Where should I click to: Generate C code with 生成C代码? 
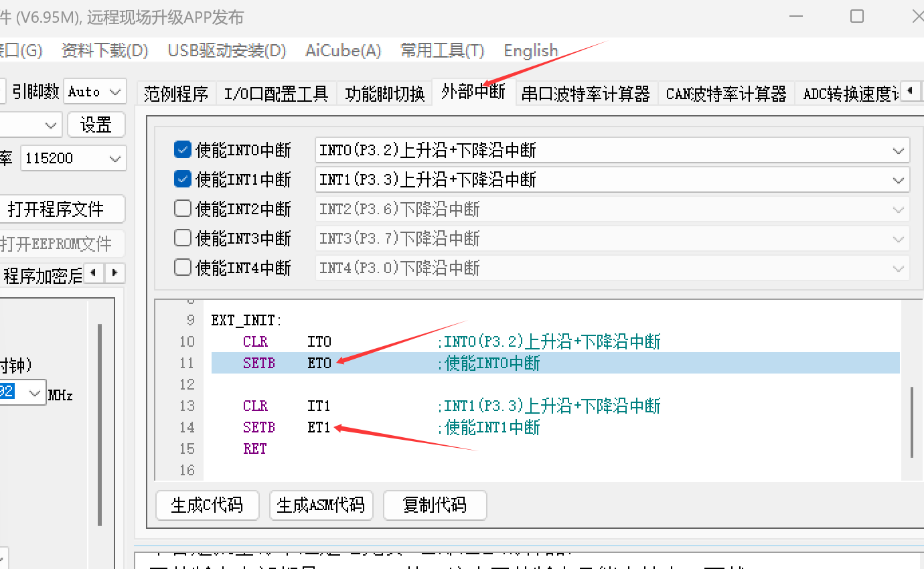(x=207, y=505)
